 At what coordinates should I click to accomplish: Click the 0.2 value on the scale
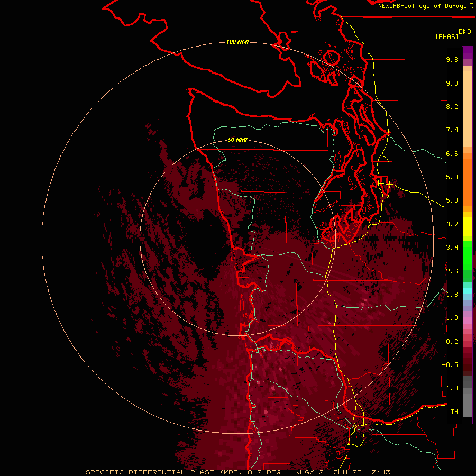click(x=452, y=342)
